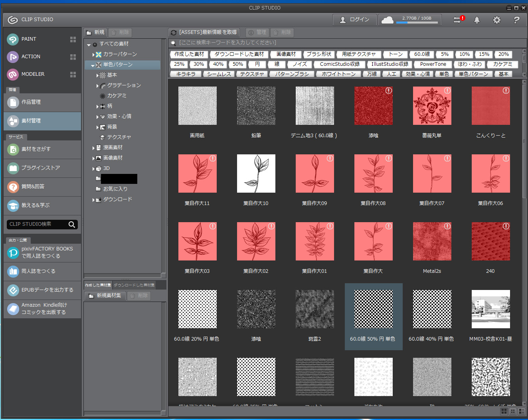Open the cloud storage icon
The width and height of the screenshot is (528, 420).
click(x=387, y=20)
